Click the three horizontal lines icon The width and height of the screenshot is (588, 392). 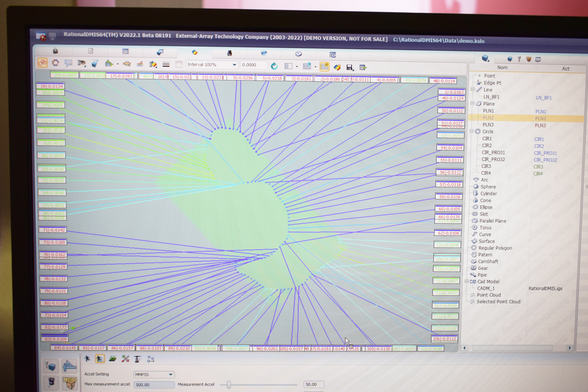coord(166,64)
